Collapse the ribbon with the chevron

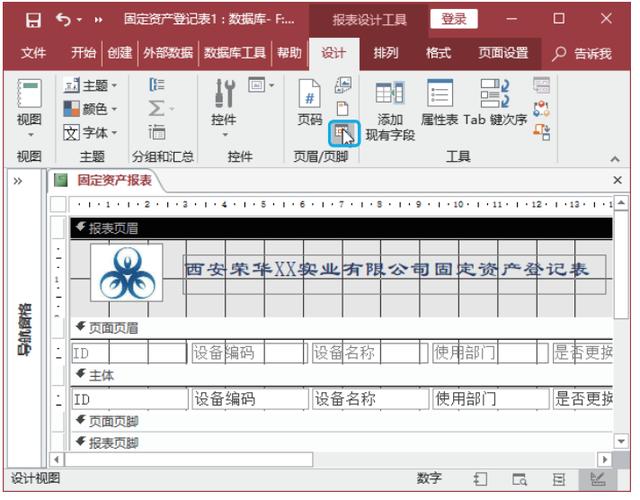(615, 159)
